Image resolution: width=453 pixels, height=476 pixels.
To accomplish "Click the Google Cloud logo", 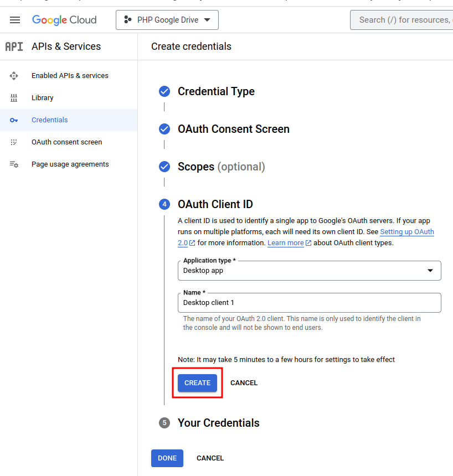I will click(x=64, y=20).
